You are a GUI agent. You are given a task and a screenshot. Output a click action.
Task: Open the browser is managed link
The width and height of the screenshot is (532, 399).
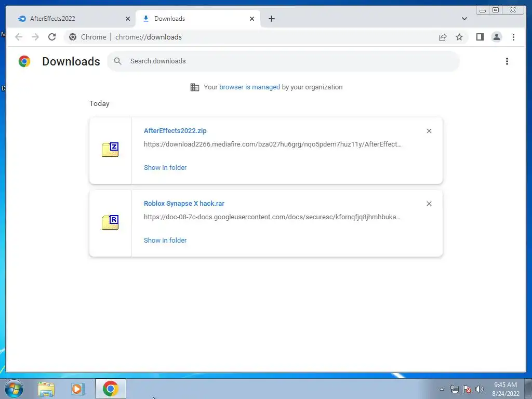[x=249, y=87]
